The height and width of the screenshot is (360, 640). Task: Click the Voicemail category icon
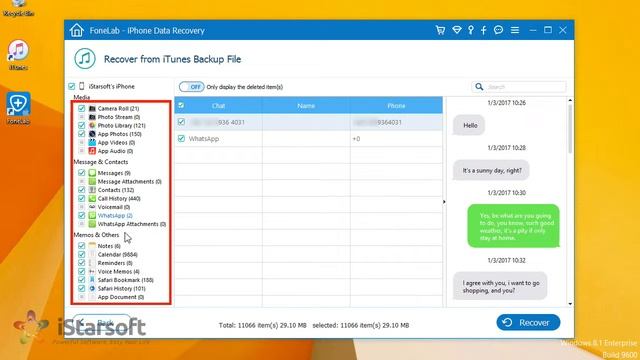pyautogui.click(x=92, y=207)
